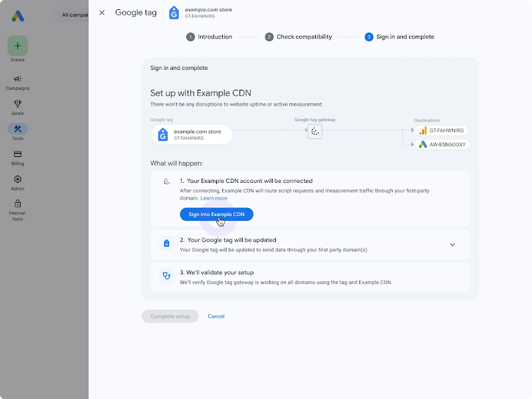Click the Google tag gateway icon in the diagram
This screenshot has width=532, height=399.
pos(315,131)
